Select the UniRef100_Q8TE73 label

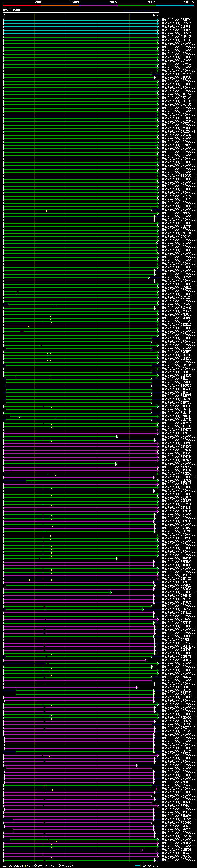point(176,200)
